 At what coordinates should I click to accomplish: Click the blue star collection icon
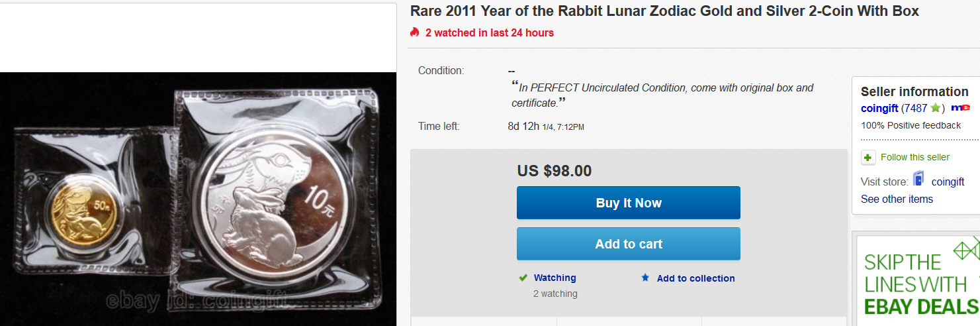(645, 278)
